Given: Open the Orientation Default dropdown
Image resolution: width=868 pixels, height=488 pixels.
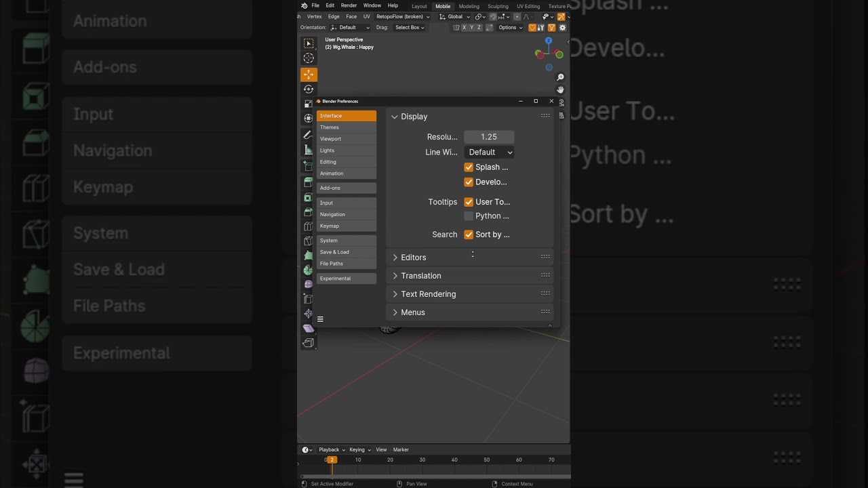Looking at the screenshot, I should [x=350, y=27].
